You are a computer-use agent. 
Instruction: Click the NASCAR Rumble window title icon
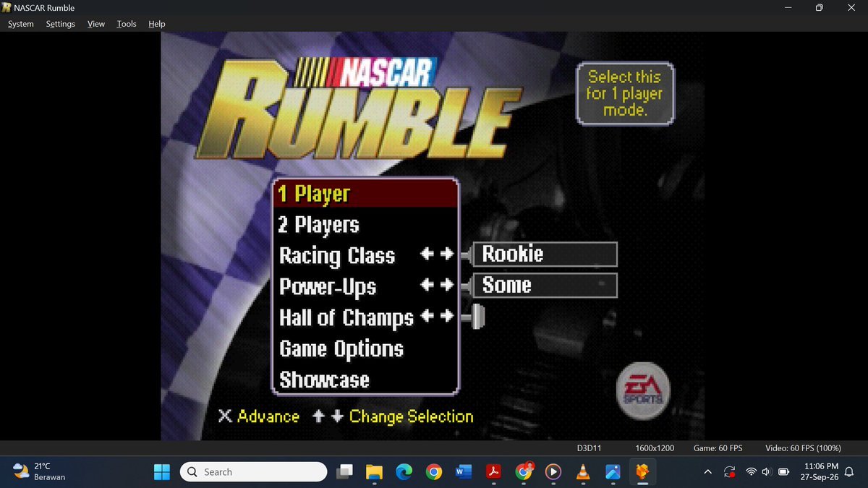[7, 7]
